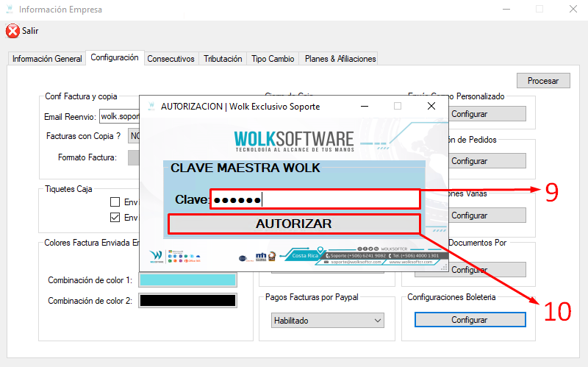Click the Formato Factura field

pos(134,157)
